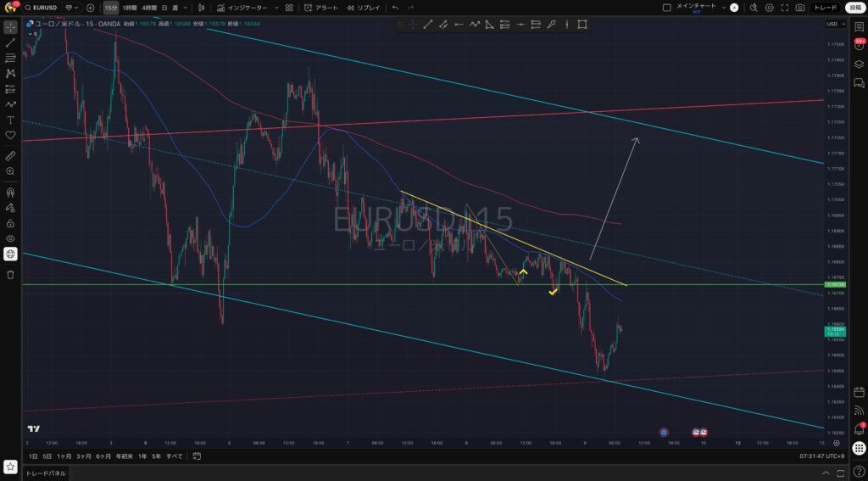The height and width of the screenshot is (481, 868).
Task: Collapse the indicator legend showing 6
Action: [x=33, y=34]
